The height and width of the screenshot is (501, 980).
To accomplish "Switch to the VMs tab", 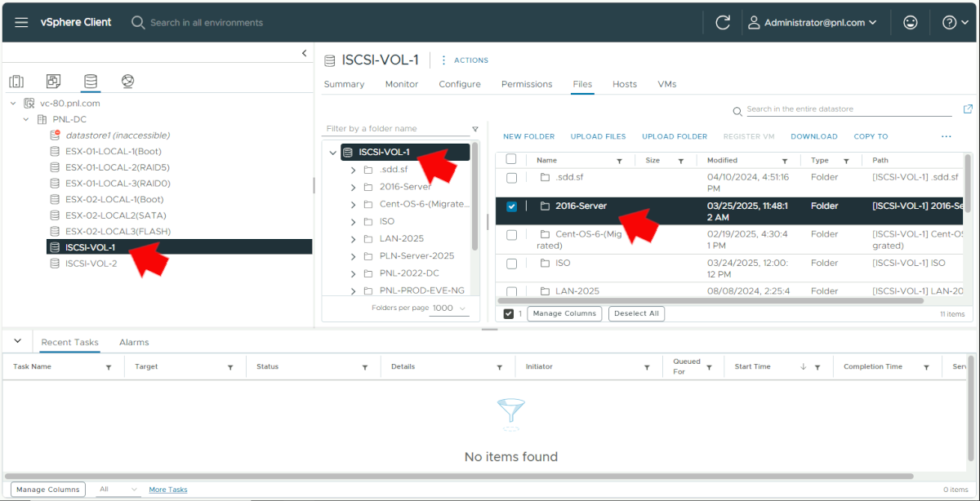I will (x=667, y=84).
